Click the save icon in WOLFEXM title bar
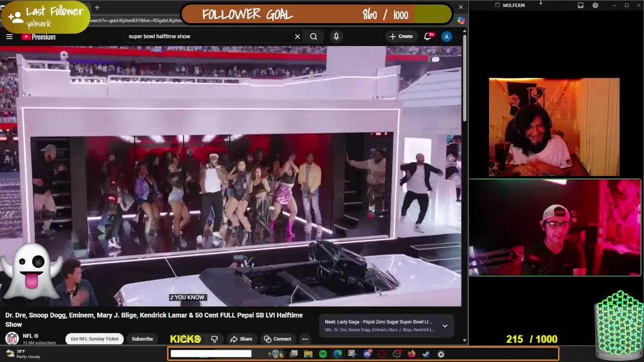 [x=581, y=5]
